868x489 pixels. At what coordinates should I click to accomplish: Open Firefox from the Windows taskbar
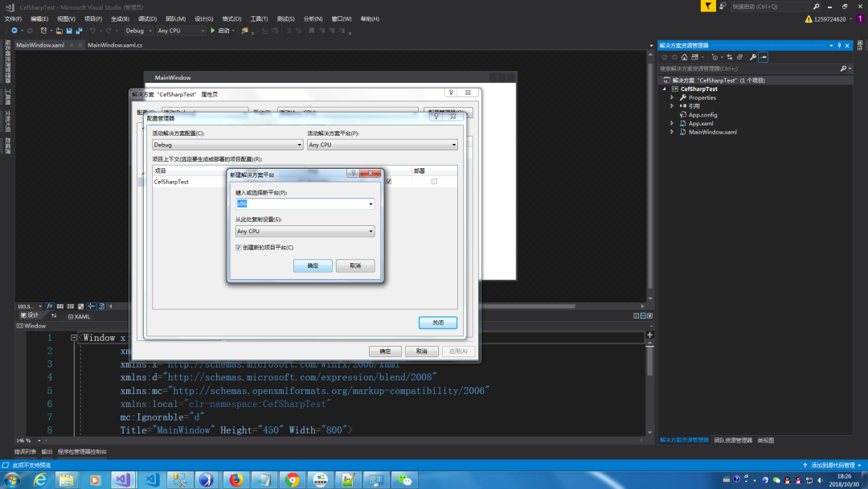pos(235,480)
